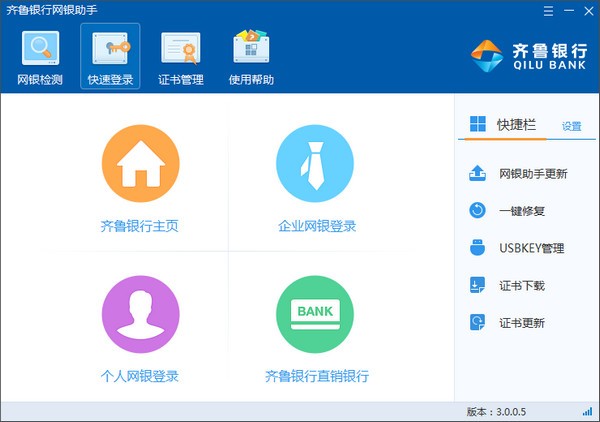Switch to the 证书管理 tab label
The height and width of the screenshot is (422, 600).
click(x=181, y=80)
